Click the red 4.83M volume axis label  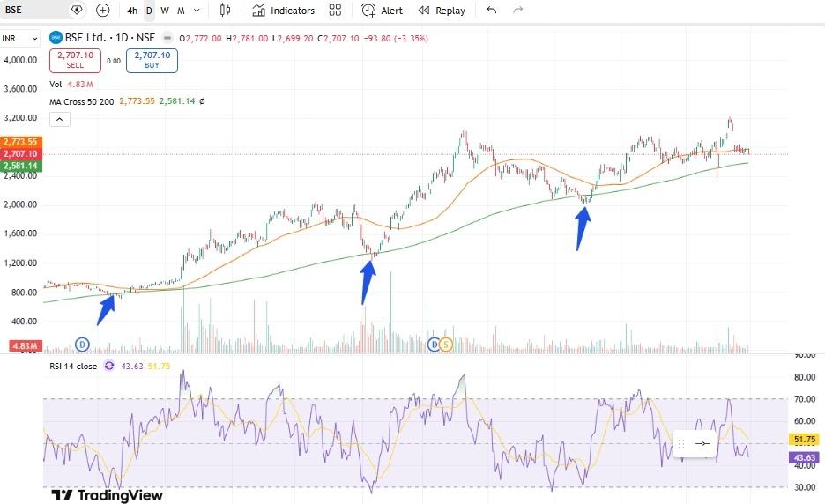click(26, 345)
